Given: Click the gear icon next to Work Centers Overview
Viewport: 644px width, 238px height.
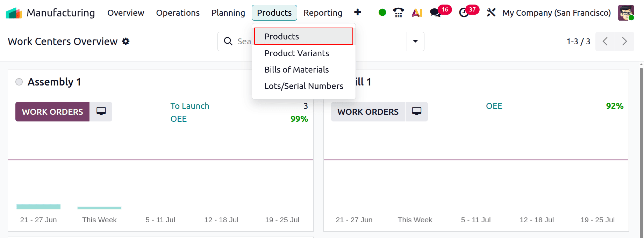Looking at the screenshot, I should pos(126,42).
